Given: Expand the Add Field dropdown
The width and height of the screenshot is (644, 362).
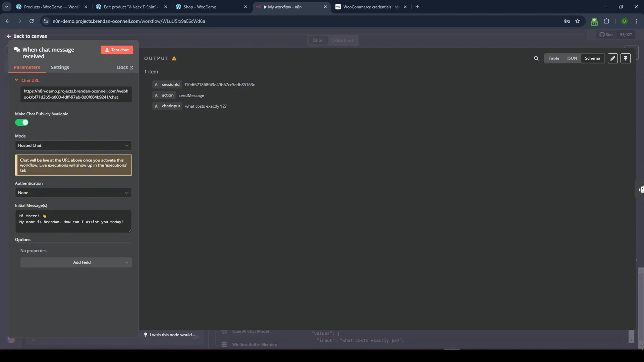Looking at the screenshot, I should point(126,262).
